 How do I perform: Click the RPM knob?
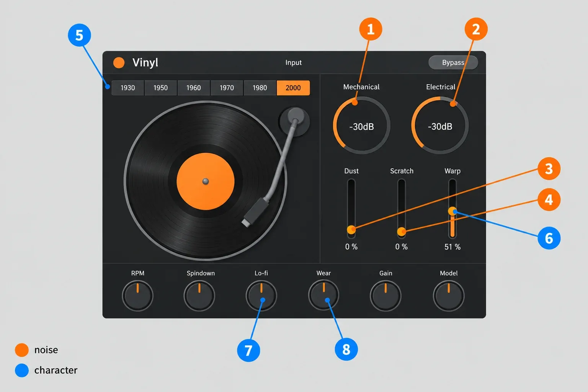pos(138,296)
